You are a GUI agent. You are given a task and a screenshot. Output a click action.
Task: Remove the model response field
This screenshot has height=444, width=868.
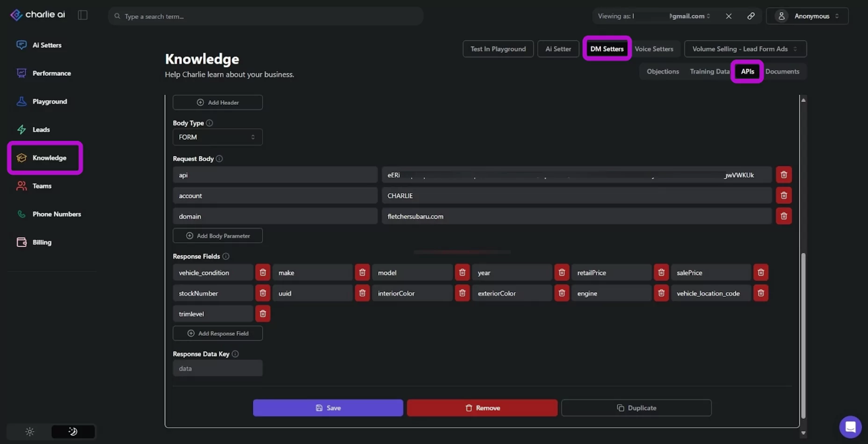click(x=462, y=272)
